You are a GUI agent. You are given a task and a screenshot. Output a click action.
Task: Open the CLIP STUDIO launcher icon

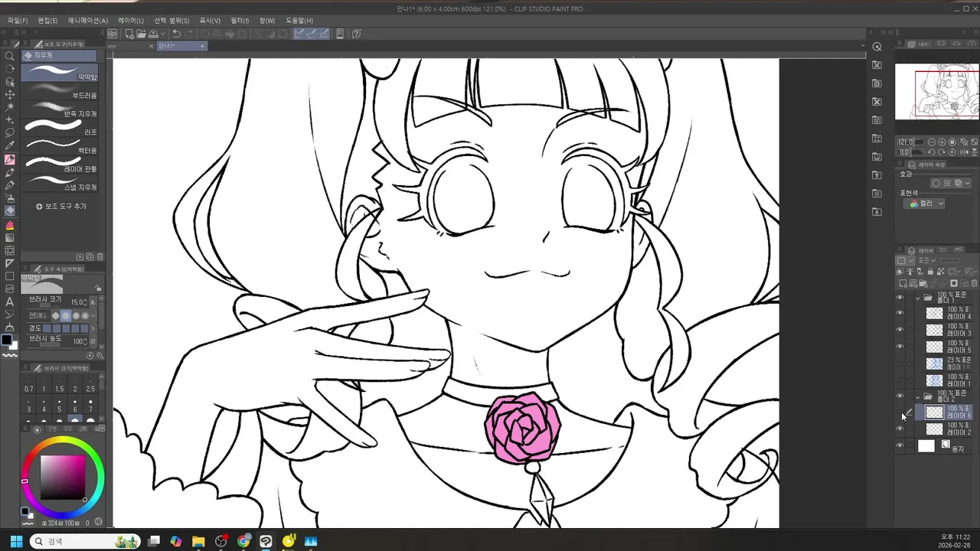pos(113,34)
